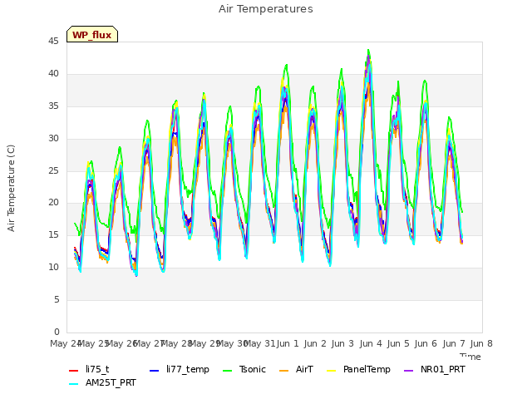Image resolution: width=532 pixels, height=399 pixels.
Task: Click the 30 y-axis tick label
Action: coord(53,139)
